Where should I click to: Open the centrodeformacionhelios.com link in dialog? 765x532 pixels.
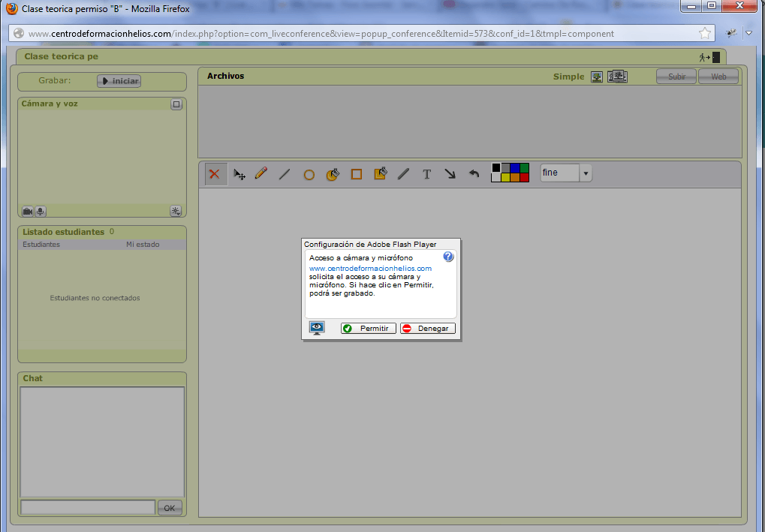[370, 268]
